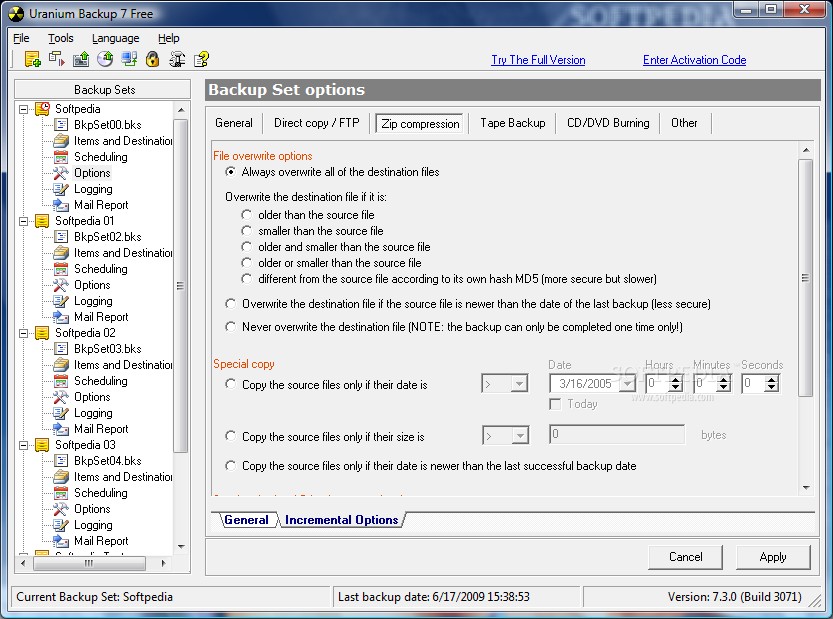
Task: Click the help question mark toolbar icon
Action: click(201, 59)
